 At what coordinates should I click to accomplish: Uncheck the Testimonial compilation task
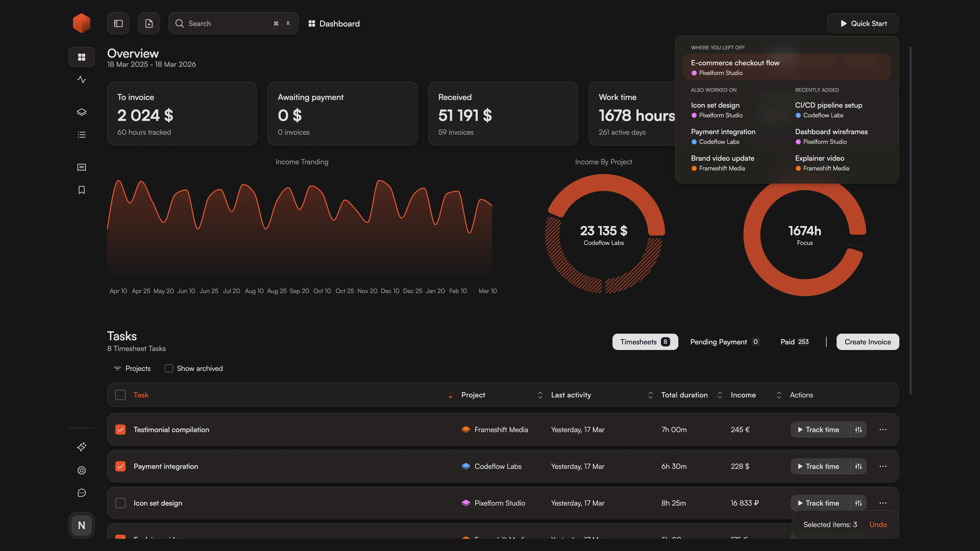120,430
